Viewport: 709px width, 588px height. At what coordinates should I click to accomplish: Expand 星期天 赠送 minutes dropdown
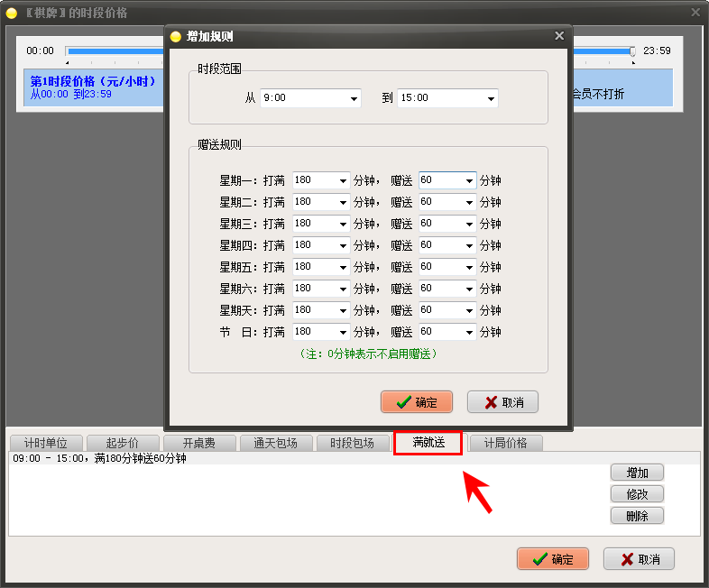[469, 311]
